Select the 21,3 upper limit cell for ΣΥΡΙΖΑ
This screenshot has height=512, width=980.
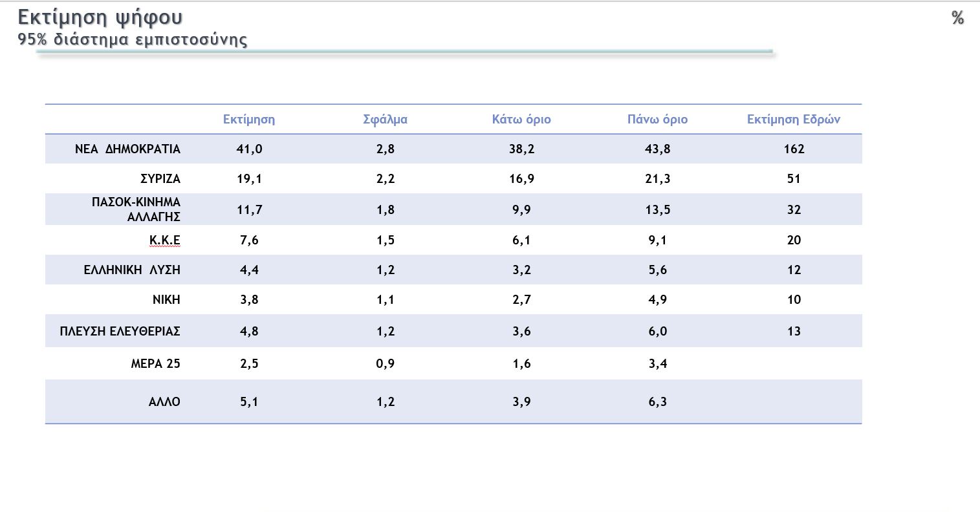click(x=657, y=179)
